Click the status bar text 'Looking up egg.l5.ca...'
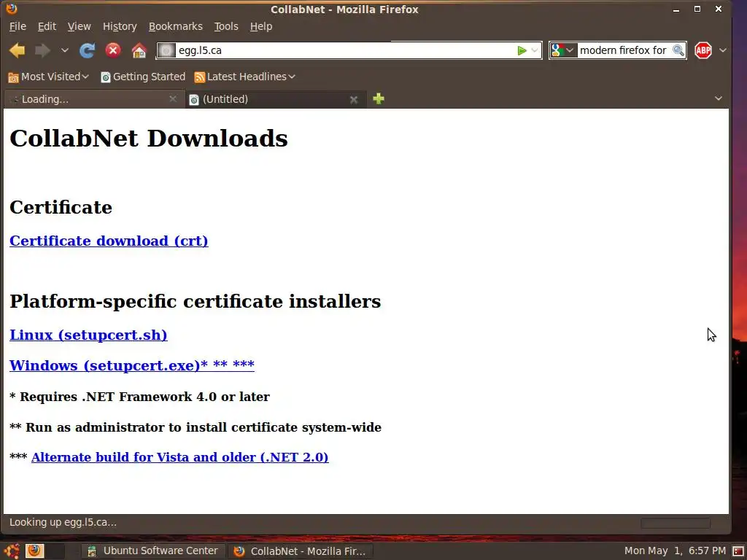747x560 pixels. [63, 522]
